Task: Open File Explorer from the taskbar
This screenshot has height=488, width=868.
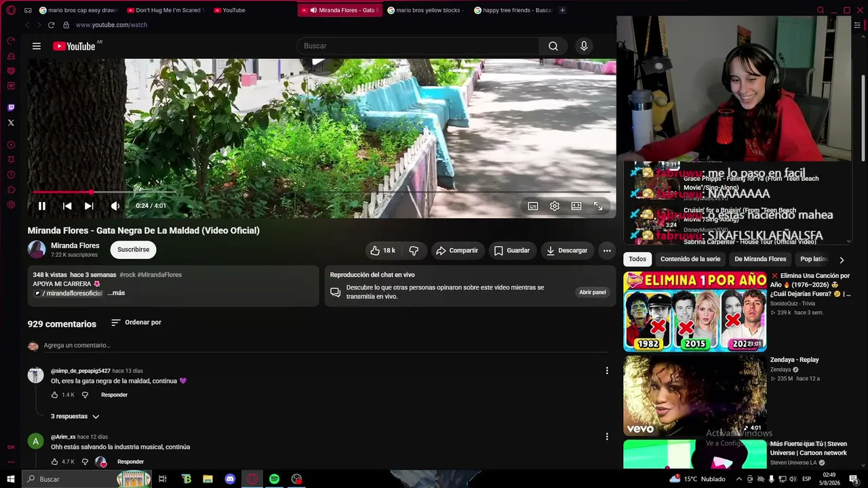Action: tap(208, 479)
